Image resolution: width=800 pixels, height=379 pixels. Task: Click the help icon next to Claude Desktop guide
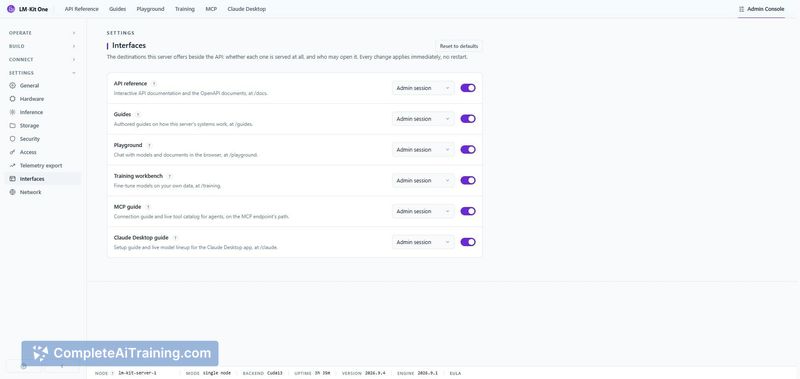[175, 238]
